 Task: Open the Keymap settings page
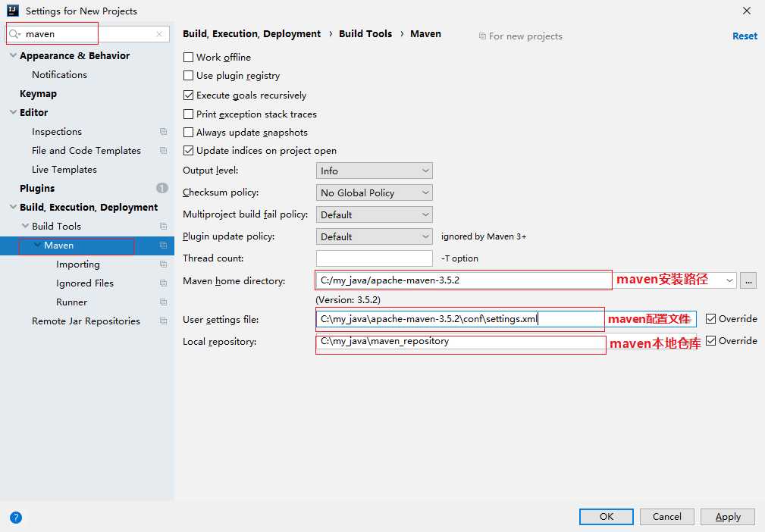point(38,94)
